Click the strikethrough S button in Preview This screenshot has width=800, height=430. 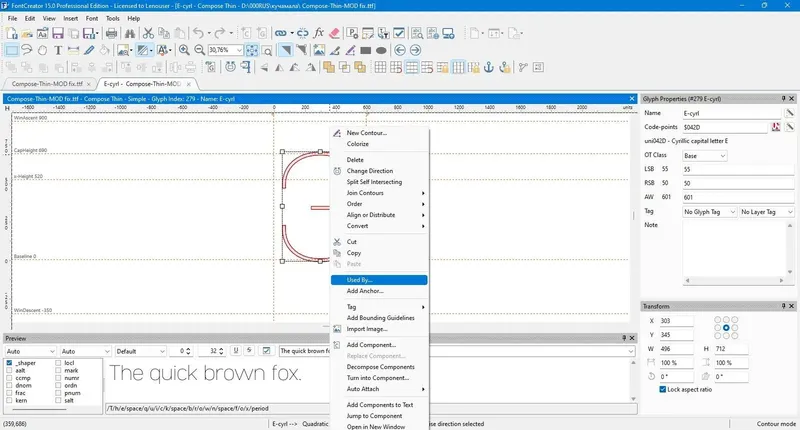point(249,350)
